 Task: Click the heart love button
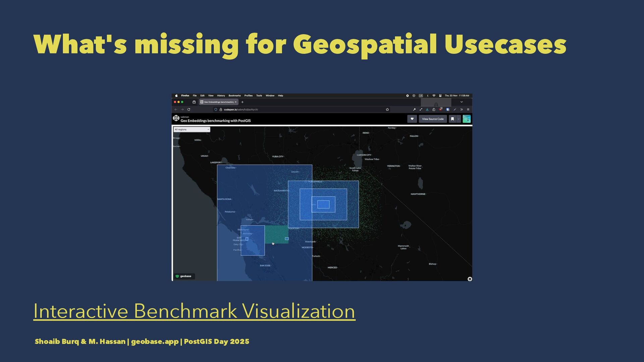[412, 119]
